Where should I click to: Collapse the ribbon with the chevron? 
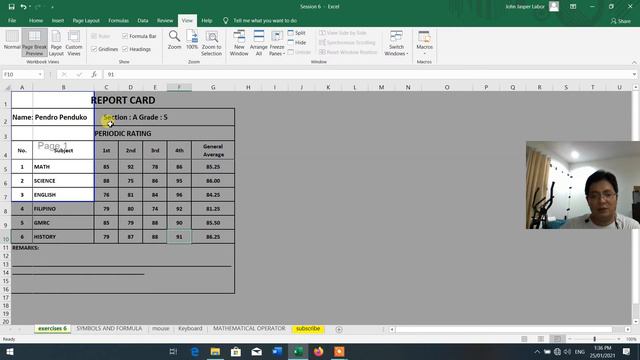point(634,62)
